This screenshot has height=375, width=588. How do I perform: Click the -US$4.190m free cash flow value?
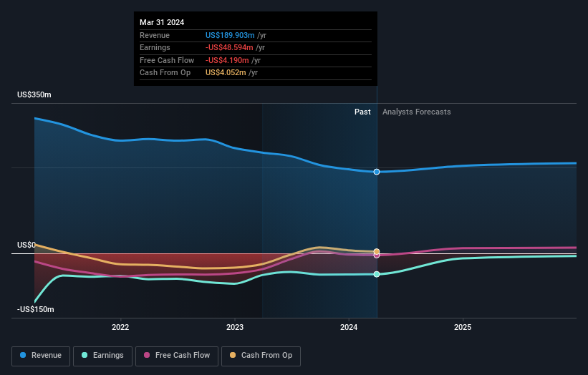[x=227, y=60]
